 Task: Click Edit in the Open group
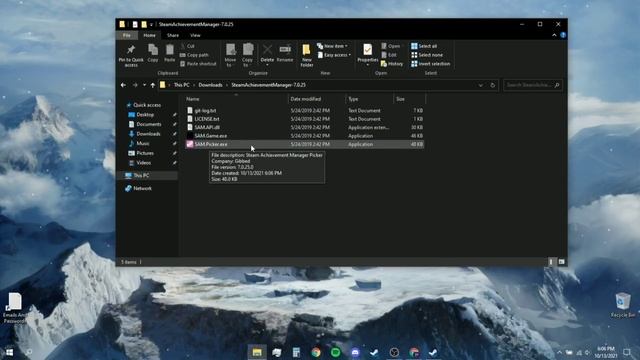[x=389, y=55]
